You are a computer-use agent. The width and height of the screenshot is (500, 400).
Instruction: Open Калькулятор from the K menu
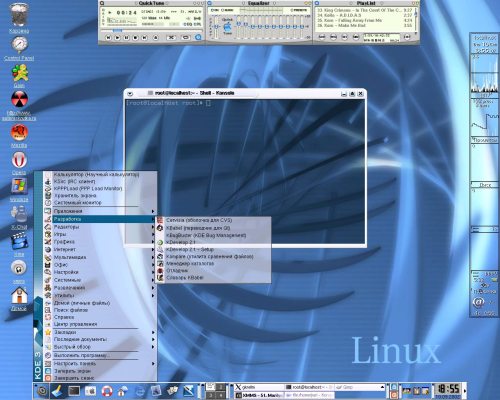100,174
